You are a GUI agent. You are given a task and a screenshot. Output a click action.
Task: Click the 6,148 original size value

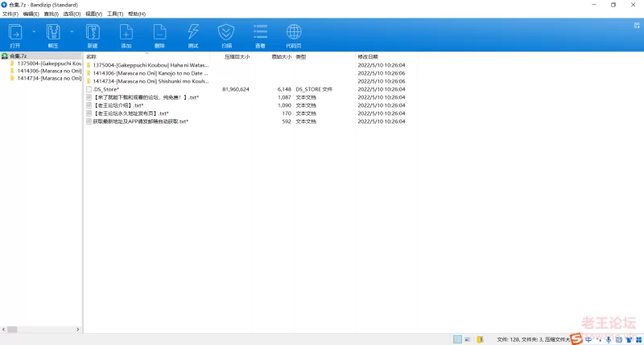284,89
